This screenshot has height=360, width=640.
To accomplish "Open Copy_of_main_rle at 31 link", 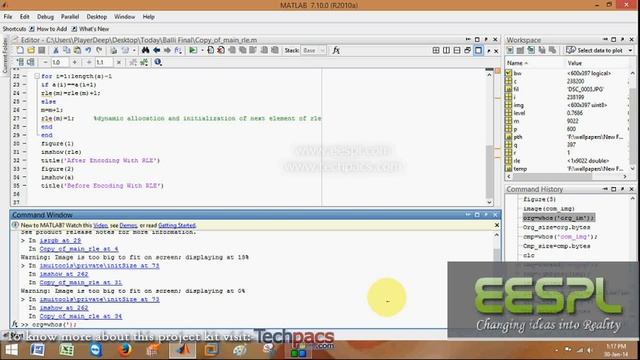I will click(81, 282).
